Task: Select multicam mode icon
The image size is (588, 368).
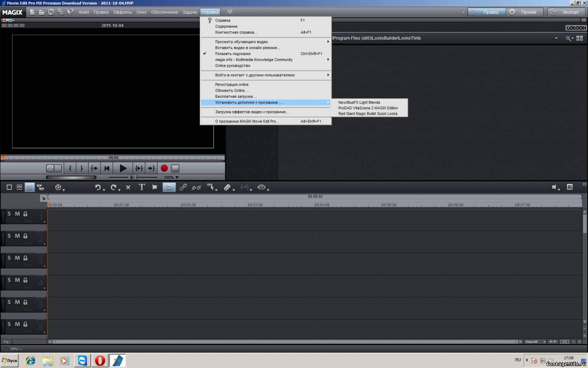Action: (40, 187)
